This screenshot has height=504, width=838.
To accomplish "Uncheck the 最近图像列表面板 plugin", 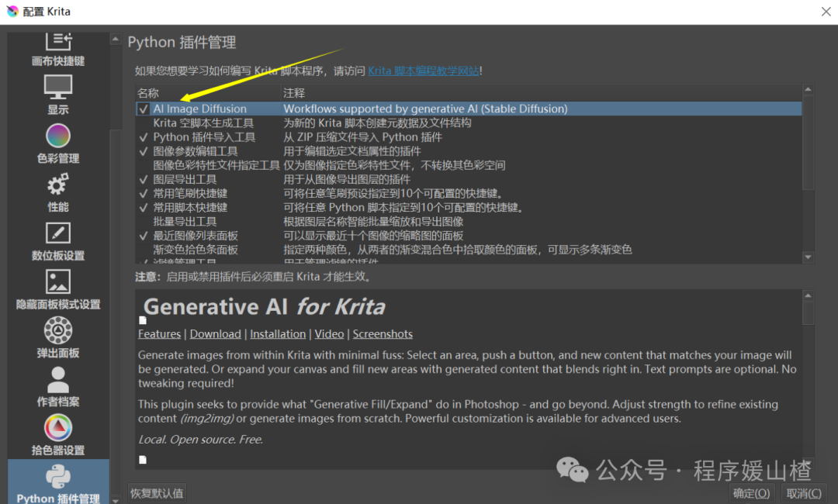I will click(144, 236).
